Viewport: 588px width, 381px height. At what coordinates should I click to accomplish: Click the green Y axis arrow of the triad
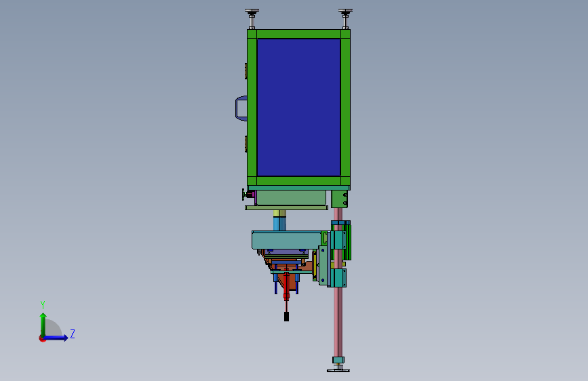pos(43,323)
